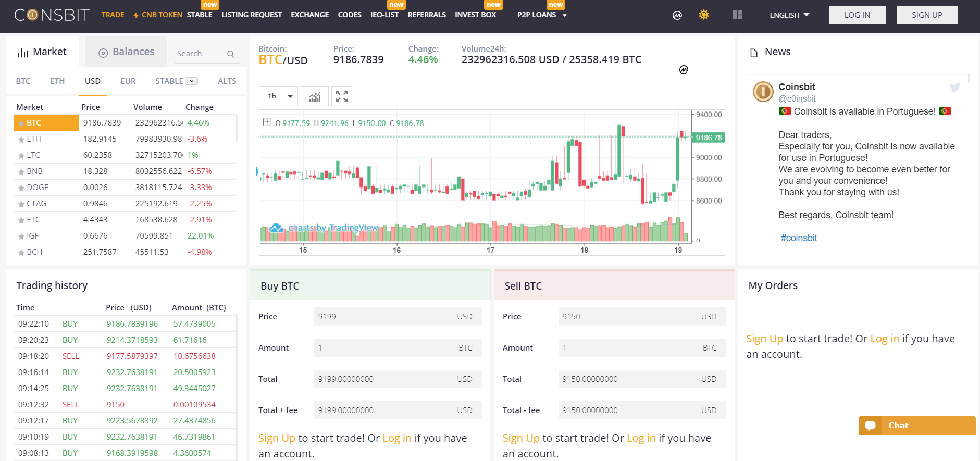
Task: Open the #coinsbit hashtag link
Action: coord(799,238)
